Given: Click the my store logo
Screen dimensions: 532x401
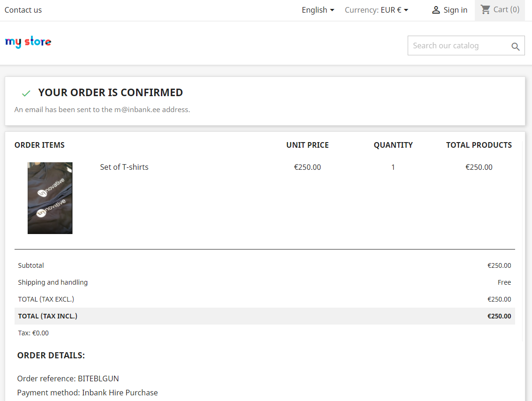Looking at the screenshot, I should (28, 42).
